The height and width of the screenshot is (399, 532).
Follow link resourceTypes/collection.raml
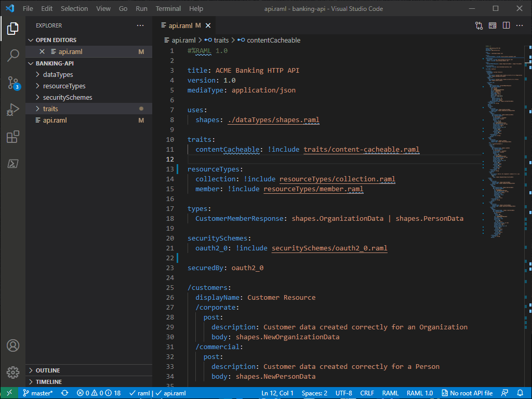pos(337,179)
